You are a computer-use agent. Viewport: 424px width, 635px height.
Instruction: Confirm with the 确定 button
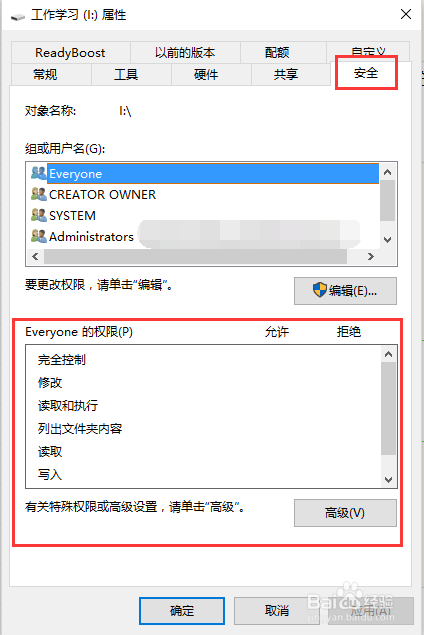point(182,611)
